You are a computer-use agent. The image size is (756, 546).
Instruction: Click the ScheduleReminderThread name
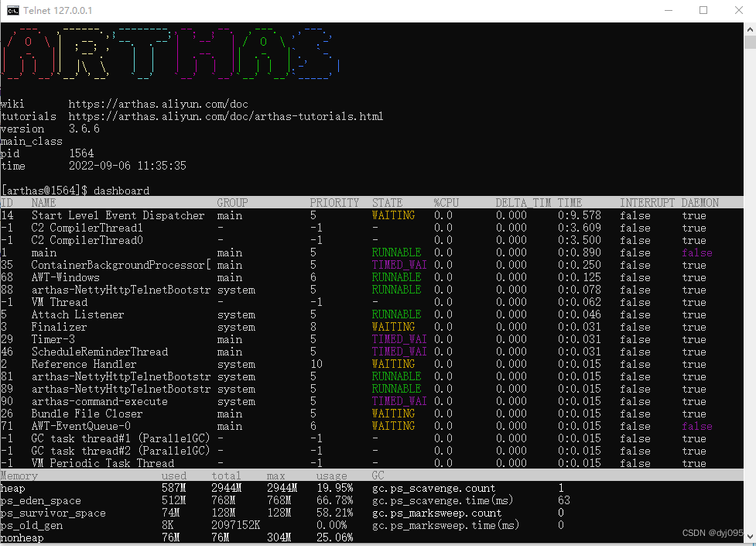99,352
